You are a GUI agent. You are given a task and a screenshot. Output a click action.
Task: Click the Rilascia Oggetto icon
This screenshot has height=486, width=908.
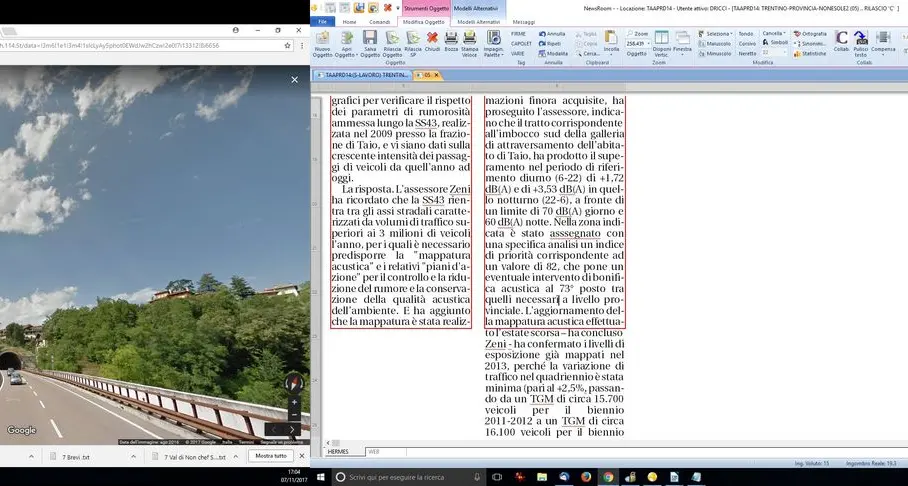[393, 44]
